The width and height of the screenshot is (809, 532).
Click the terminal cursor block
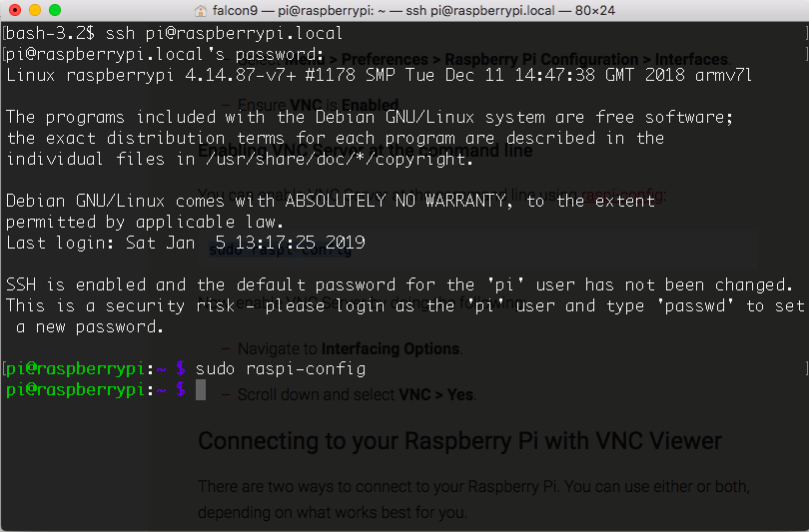(x=201, y=390)
